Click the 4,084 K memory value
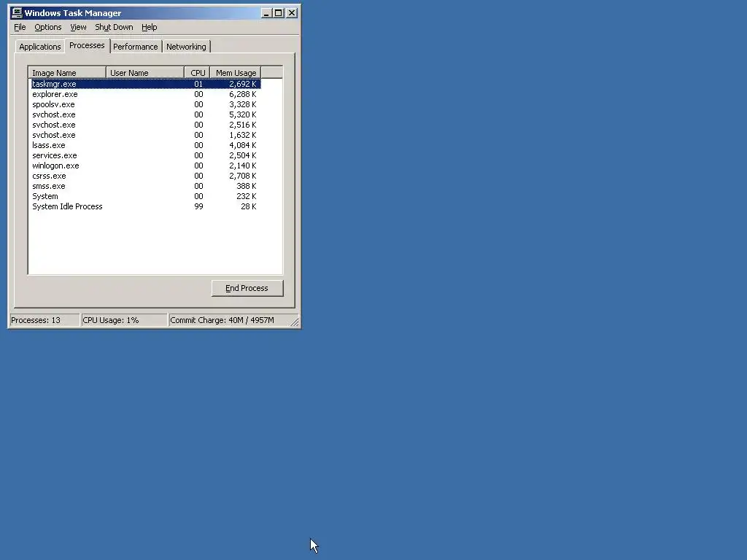 pos(243,145)
